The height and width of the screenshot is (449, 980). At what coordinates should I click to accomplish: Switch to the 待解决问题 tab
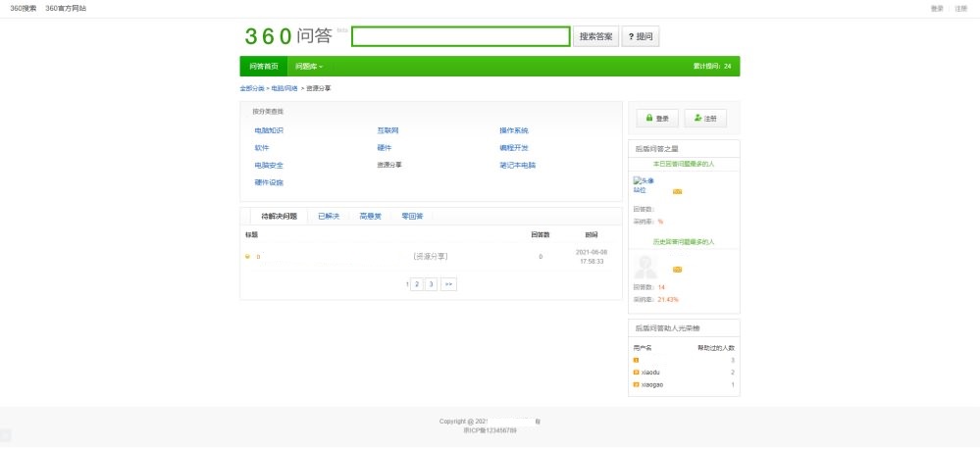pyautogui.click(x=279, y=216)
